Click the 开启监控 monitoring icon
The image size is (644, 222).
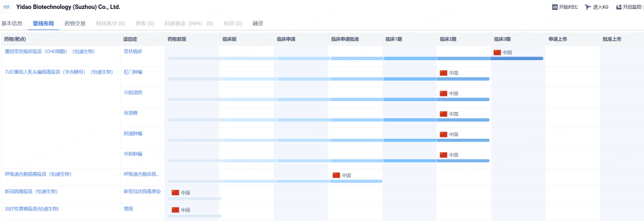click(x=619, y=7)
